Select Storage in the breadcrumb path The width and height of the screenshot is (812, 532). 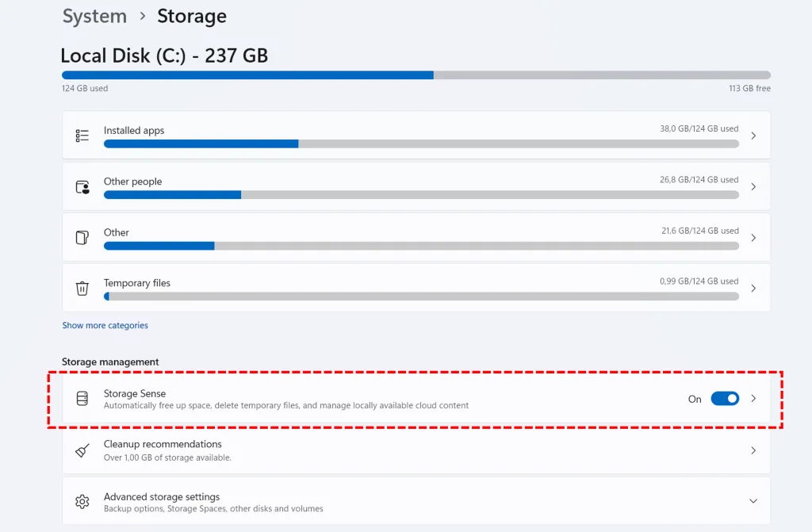(x=191, y=16)
